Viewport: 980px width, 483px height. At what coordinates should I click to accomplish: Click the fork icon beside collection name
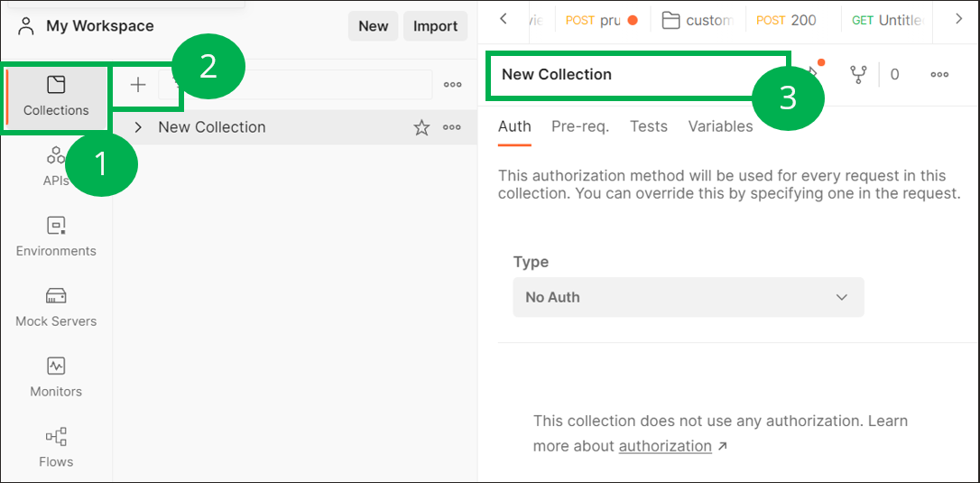pyautogui.click(x=858, y=75)
